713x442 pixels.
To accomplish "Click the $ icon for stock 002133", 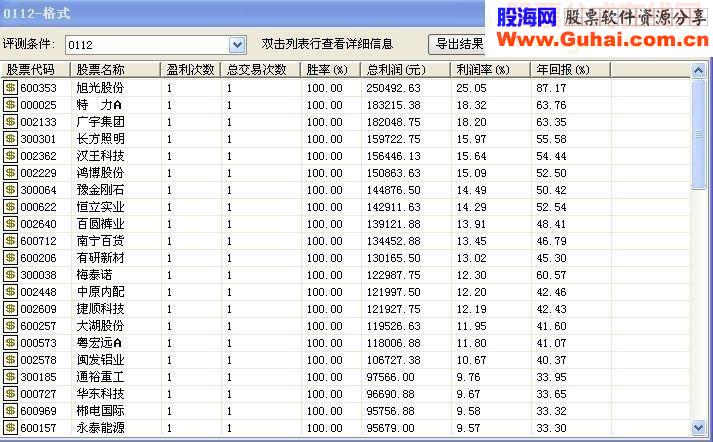I will (x=10, y=121).
